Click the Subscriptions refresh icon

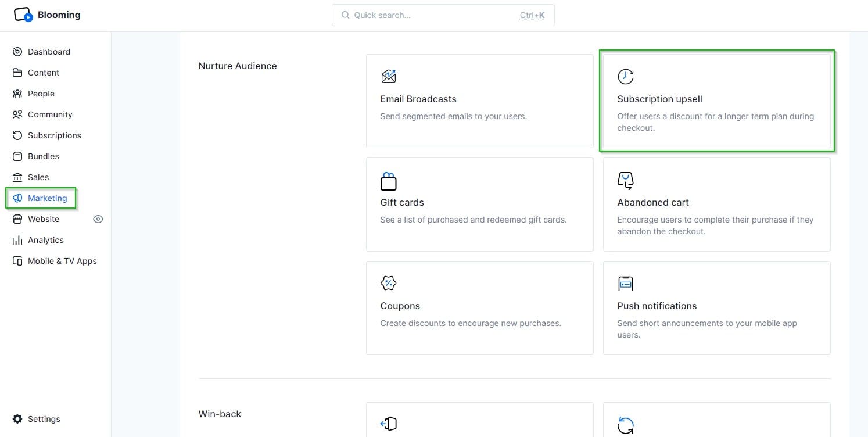[x=17, y=135]
